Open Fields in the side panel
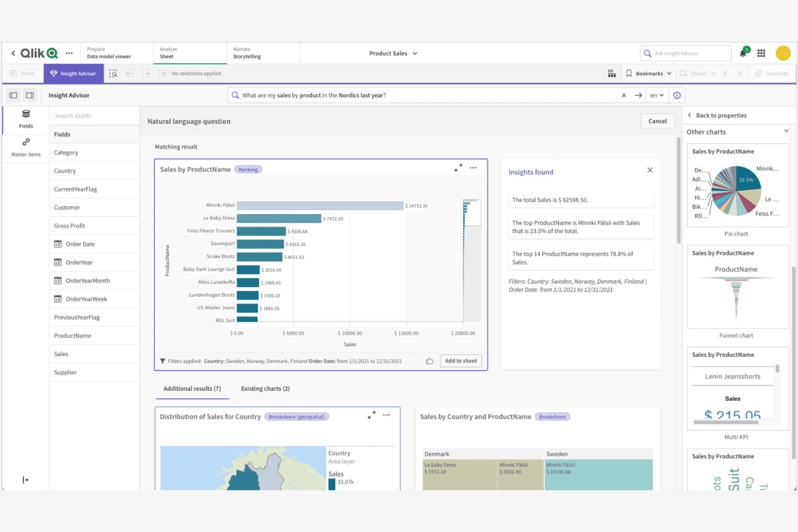Image resolution: width=798 pixels, height=532 pixels. click(26, 119)
